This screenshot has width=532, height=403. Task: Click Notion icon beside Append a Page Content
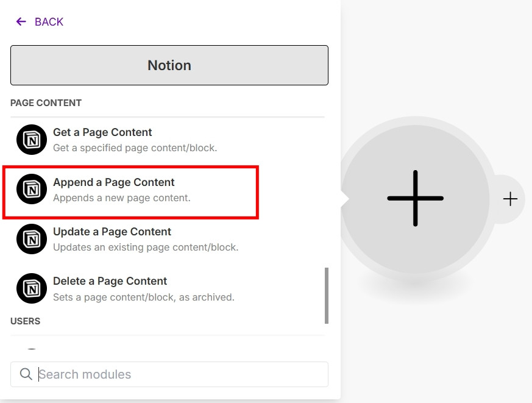(x=32, y=189)
